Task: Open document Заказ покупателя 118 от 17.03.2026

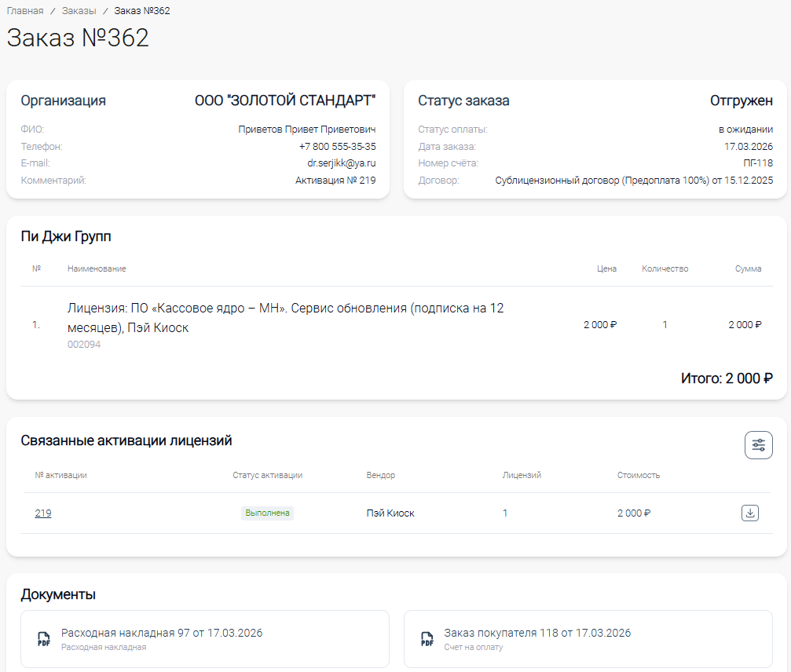Action: [x=537, y=633]
